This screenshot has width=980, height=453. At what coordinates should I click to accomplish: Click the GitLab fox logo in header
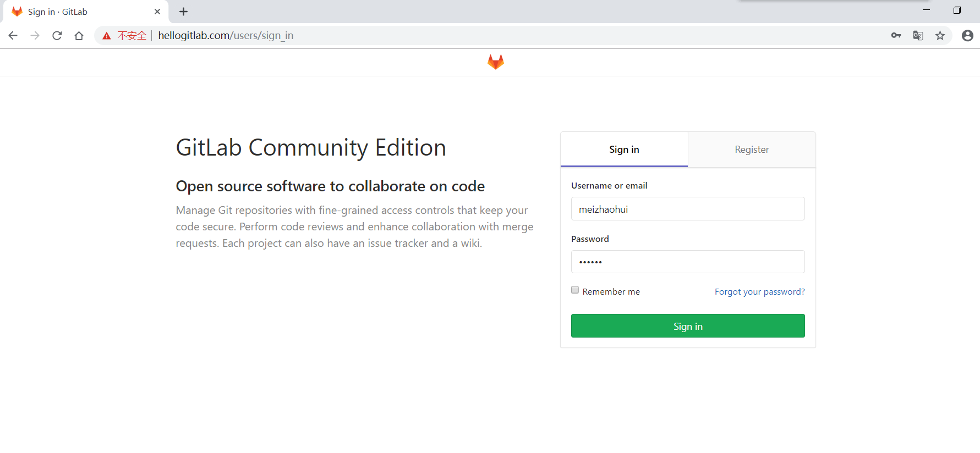tap(495, 62)
